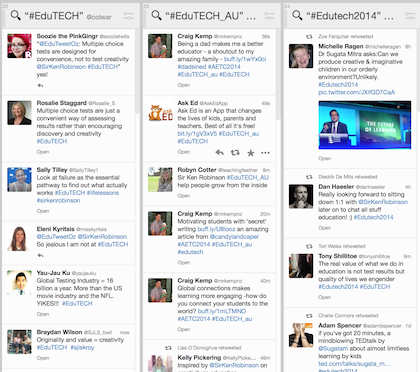
Task: Open Dan Haesler's profile photo
Action: tap(301, 196)
